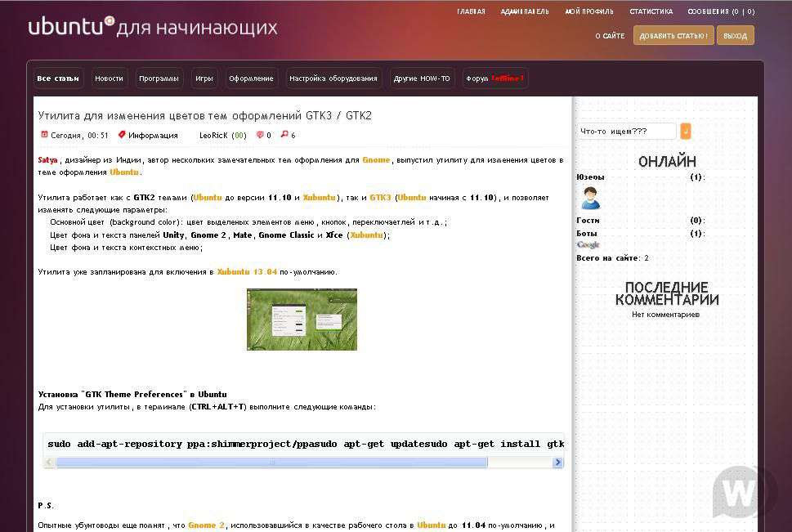792x532 pixels.
Task: Open the Игры category
Action: [204, 78]
